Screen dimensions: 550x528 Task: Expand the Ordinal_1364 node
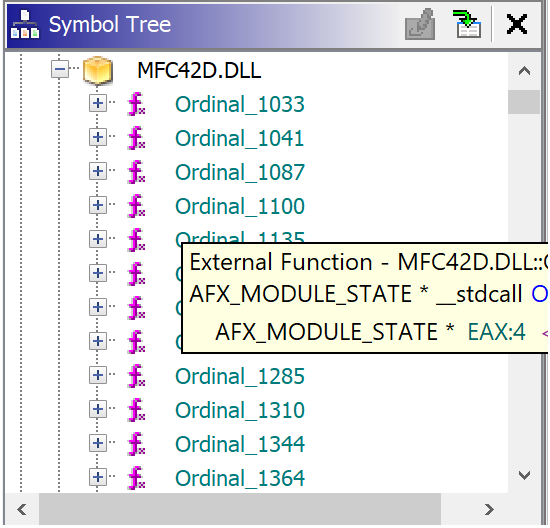point(98,478)
